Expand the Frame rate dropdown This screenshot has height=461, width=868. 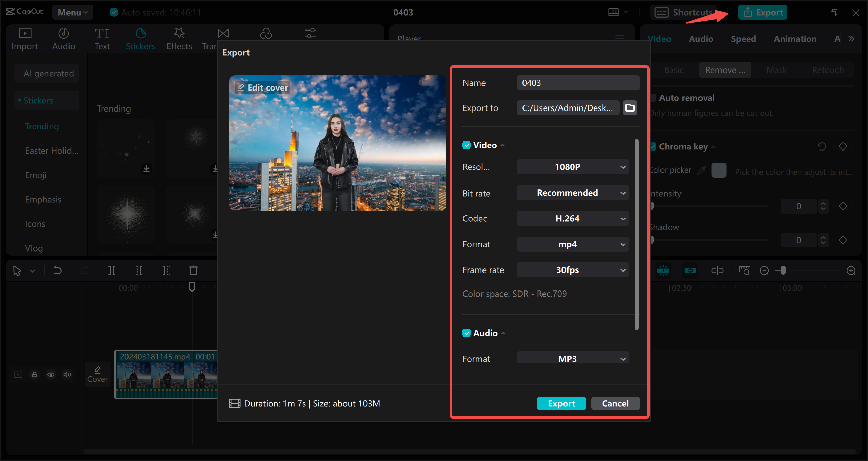(572, 270)
